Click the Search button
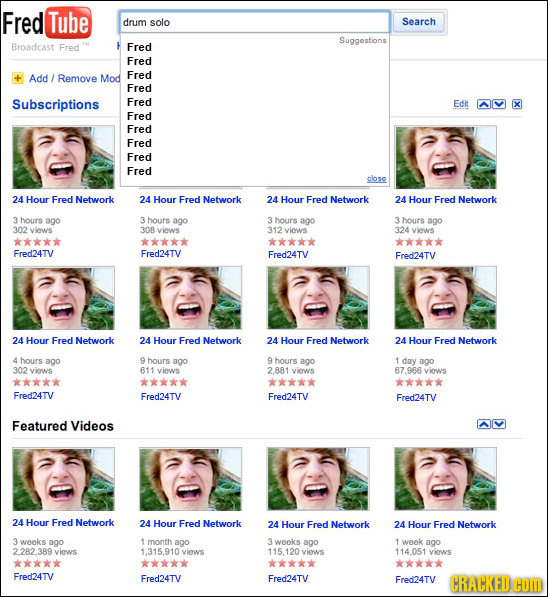 419,22
